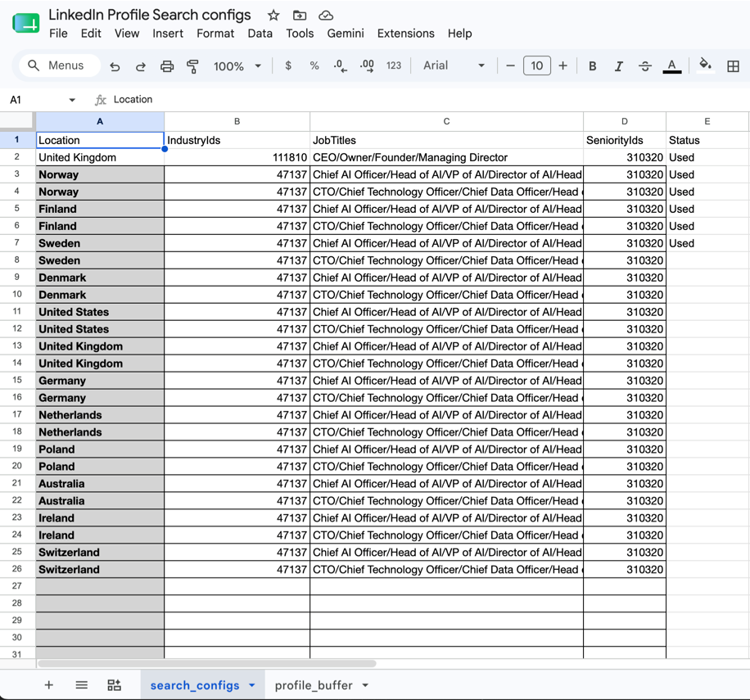Open the Tools menu

pyautogui.click(x=300, y=34)
